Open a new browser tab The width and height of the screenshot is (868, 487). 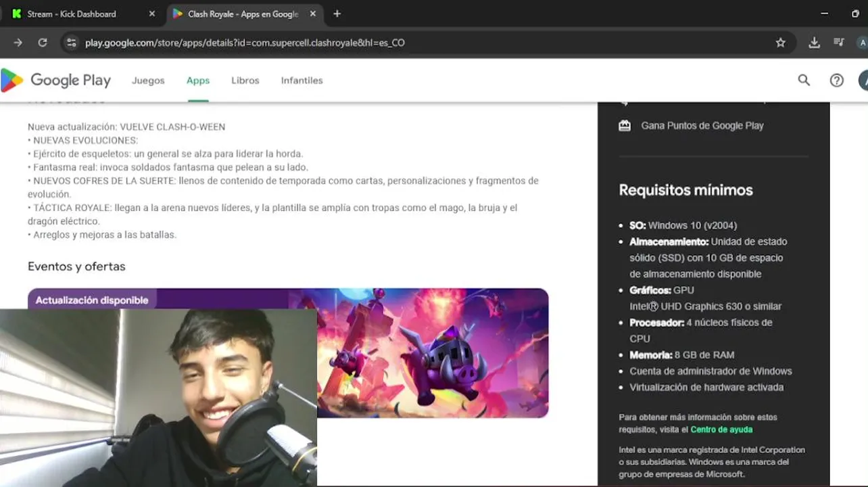click(x=337, y=14)
